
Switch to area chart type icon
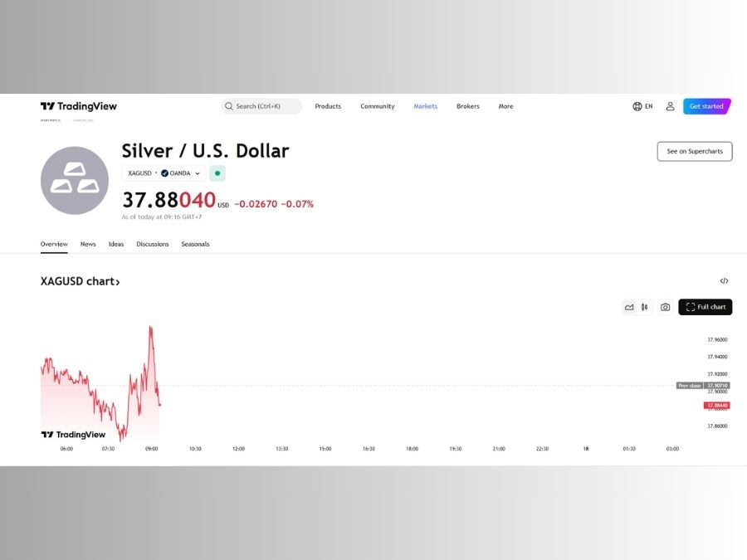point(629,307)
